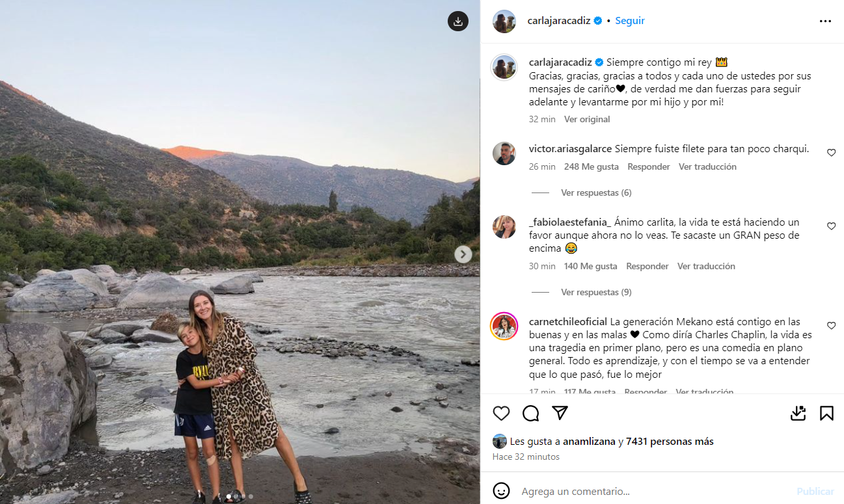
Task: Open the three-dots more options menu
Action: pyautogui.click(x=825, y=21)
